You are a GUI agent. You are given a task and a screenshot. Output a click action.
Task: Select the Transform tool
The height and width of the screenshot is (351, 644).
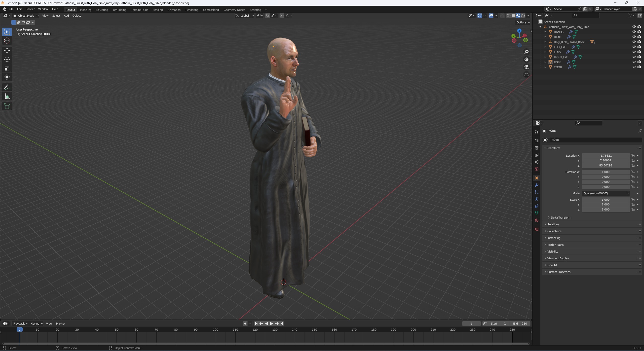[x=7, y=77]
